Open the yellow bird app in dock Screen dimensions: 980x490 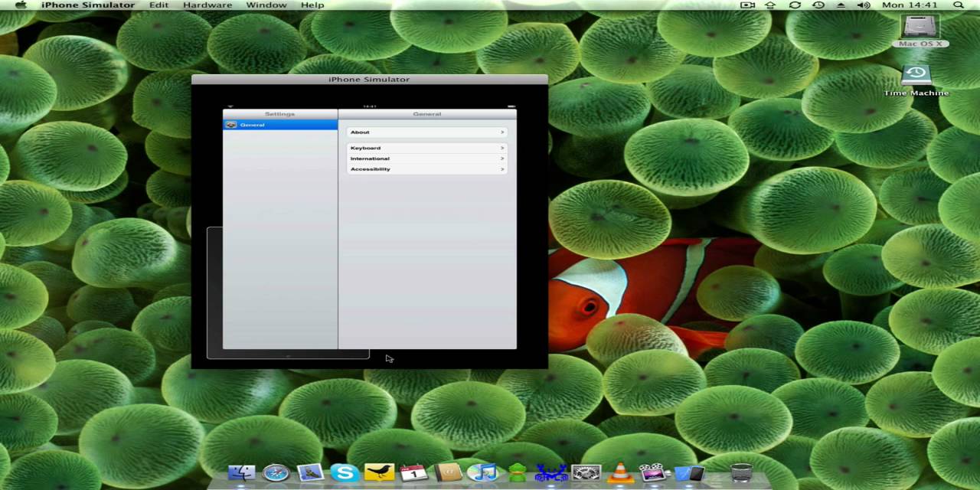click(x=379, y=472)
